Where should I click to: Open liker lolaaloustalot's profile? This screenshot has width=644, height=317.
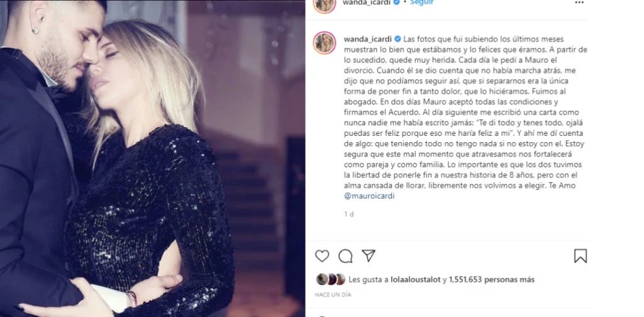coord(418,280)
